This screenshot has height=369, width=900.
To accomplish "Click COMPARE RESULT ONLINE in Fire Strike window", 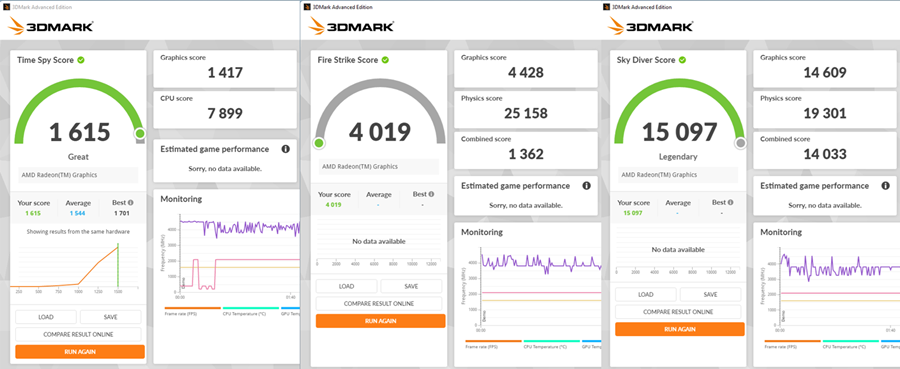I will (x=379, y=304).
